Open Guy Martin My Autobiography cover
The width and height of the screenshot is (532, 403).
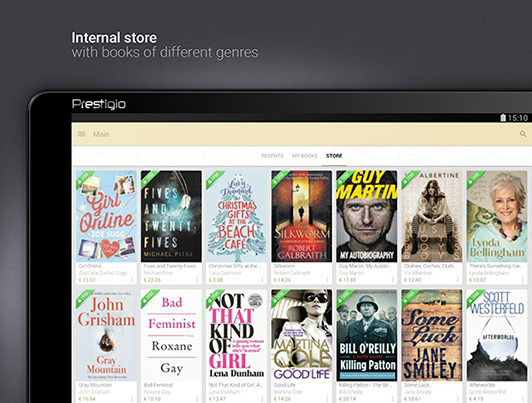point(367,216)
